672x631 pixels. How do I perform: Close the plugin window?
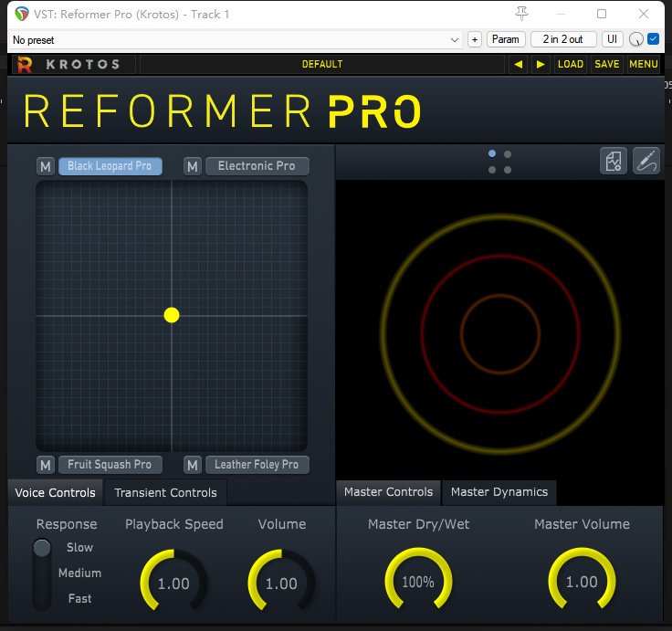coord(644,14)
